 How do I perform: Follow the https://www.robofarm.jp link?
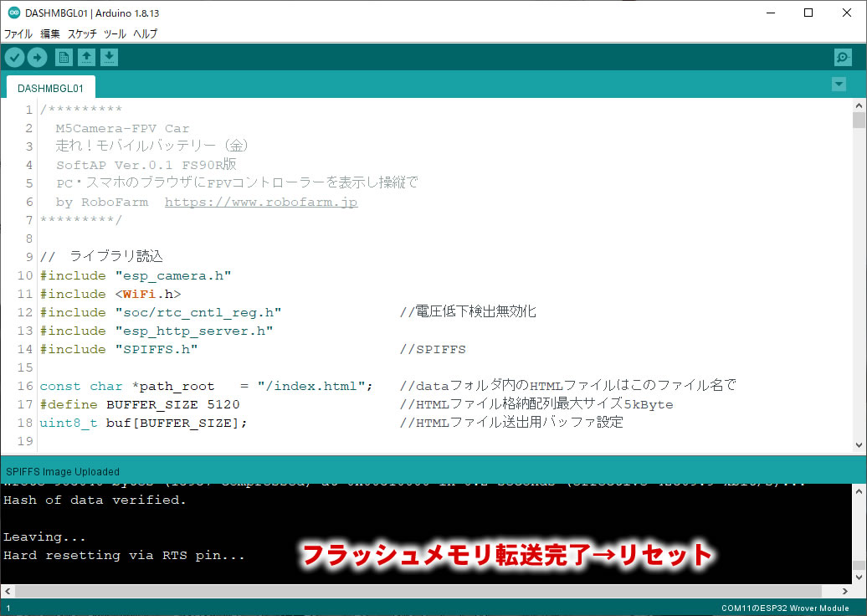[x=261, y=202]
